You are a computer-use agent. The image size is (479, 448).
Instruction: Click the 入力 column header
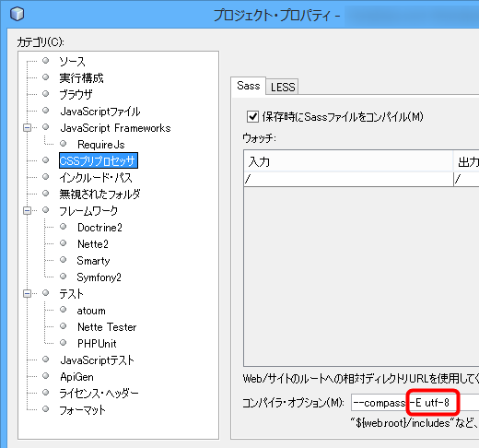(348, 161)
